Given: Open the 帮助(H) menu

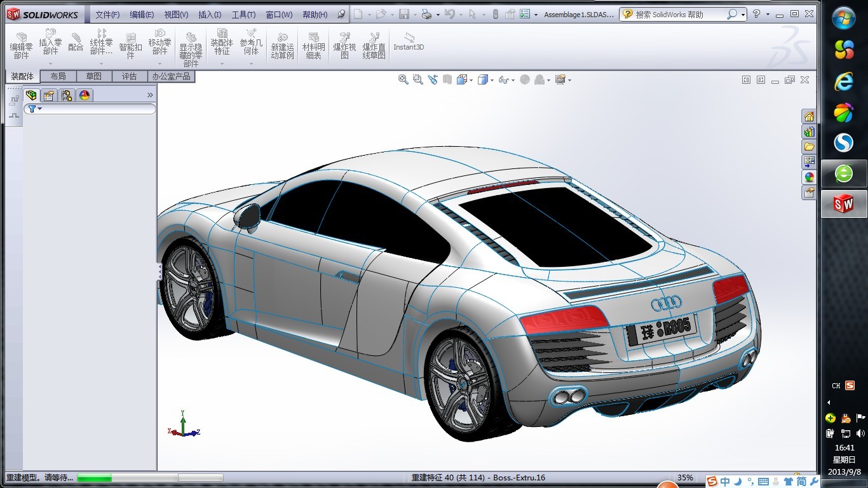Looking at the screenshot, I should [x=315, y=15].
